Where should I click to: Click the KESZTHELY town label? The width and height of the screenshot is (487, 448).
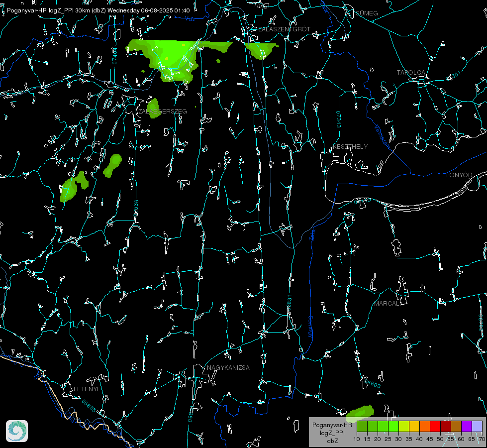350,147
